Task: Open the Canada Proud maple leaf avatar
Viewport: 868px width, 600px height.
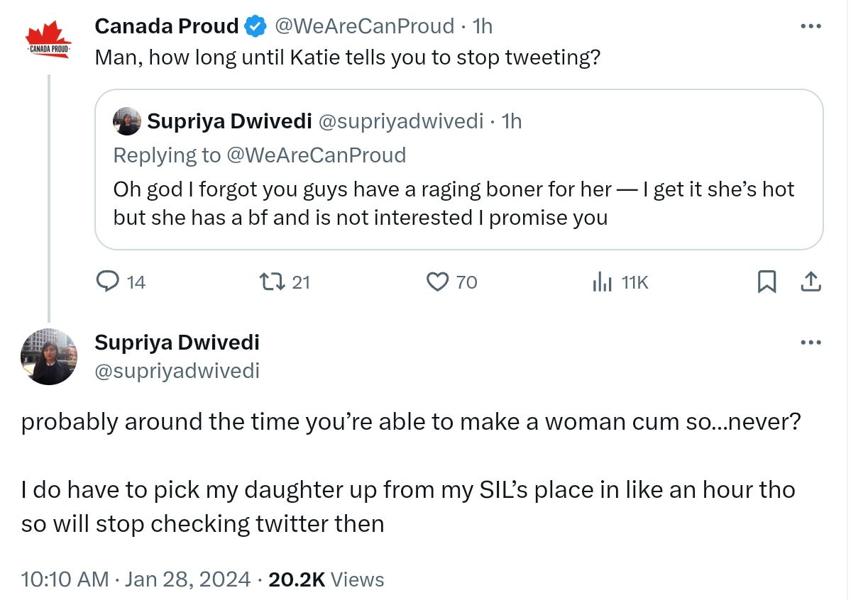Action: [x=48, y=40]
